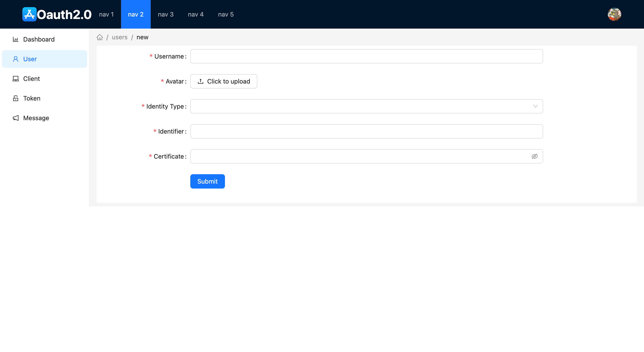Submit the new user form
The image size is (644, 352).
coord(208,181)
